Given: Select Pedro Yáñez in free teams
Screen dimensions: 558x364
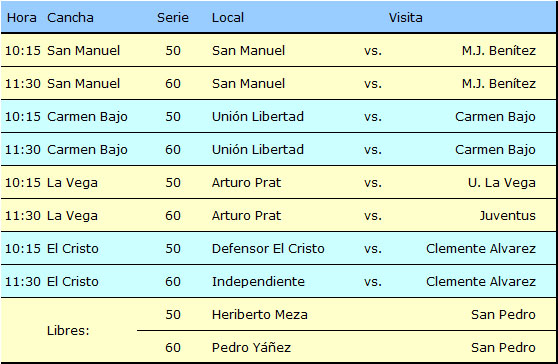Looking at the screenshot, I should pos(251,347).
